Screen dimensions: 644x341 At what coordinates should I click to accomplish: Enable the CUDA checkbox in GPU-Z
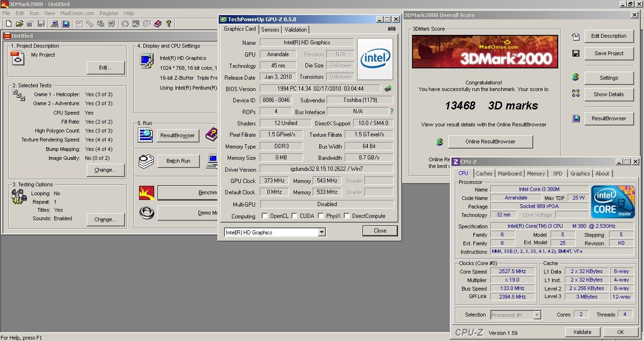tap(295, 216)
